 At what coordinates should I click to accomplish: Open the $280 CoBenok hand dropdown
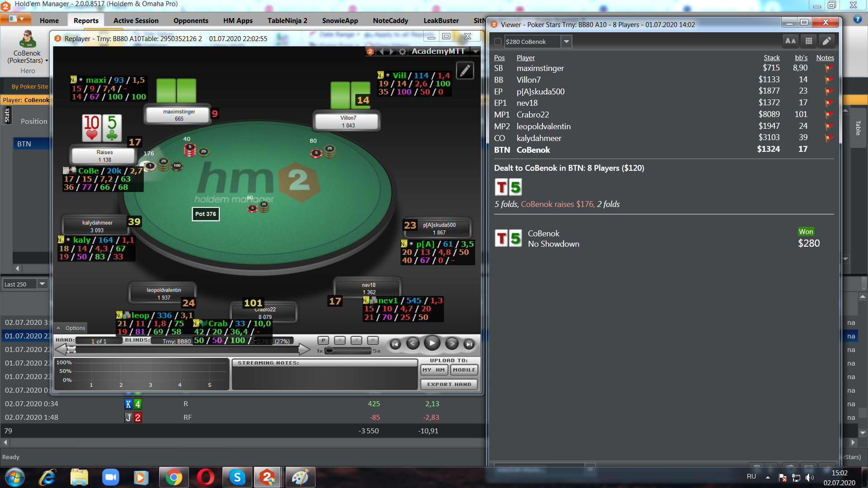[566, 42]
